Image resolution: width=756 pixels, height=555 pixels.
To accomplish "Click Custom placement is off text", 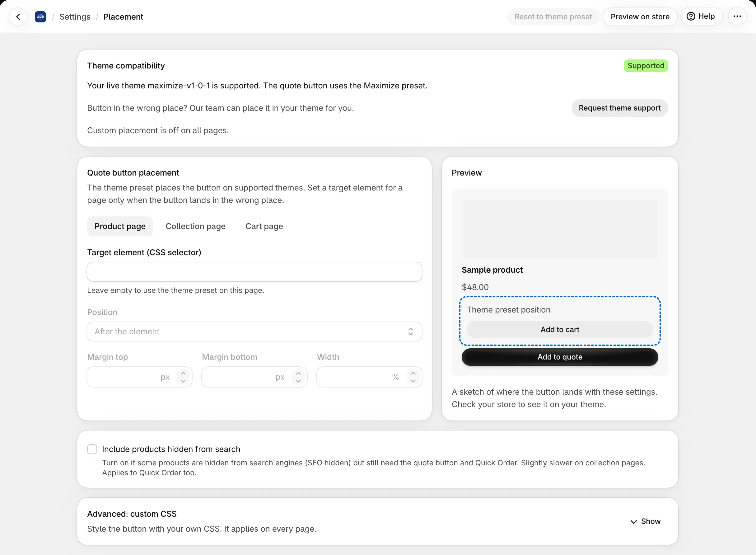I will [158, 130].
